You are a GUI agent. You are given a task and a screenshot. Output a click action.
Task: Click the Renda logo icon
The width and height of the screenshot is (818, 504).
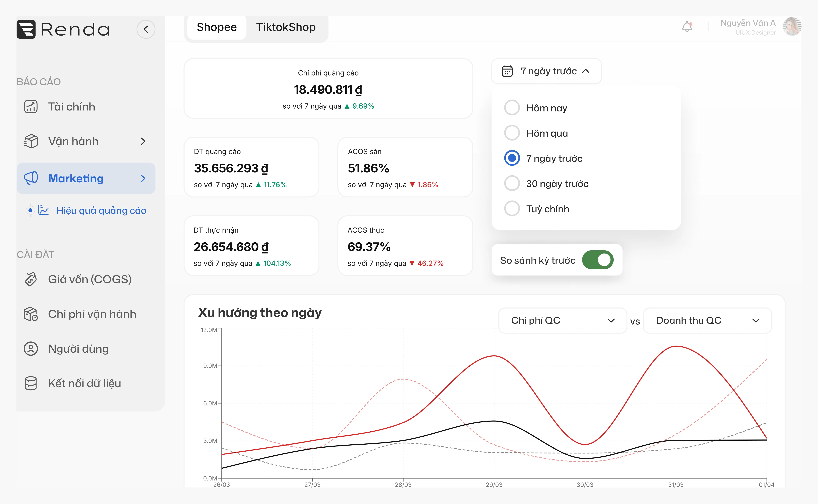pyautogui.click(x=26, y=29)
